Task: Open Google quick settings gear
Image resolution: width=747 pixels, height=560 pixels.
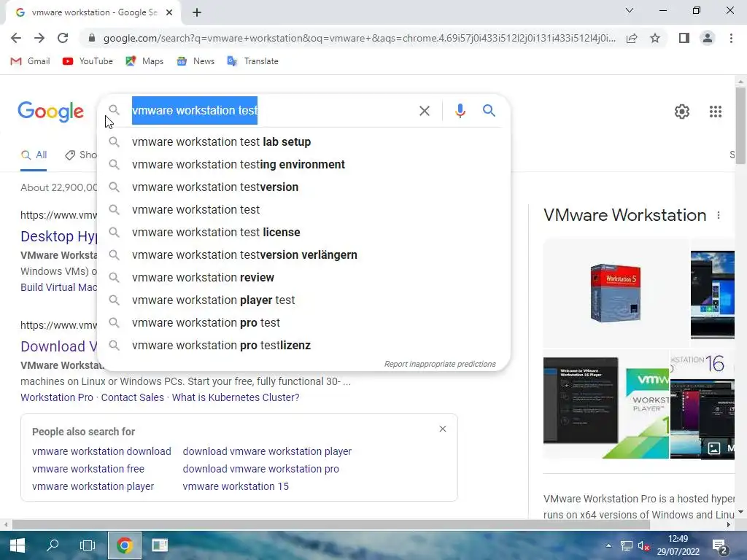Action: tap(682, 112)
